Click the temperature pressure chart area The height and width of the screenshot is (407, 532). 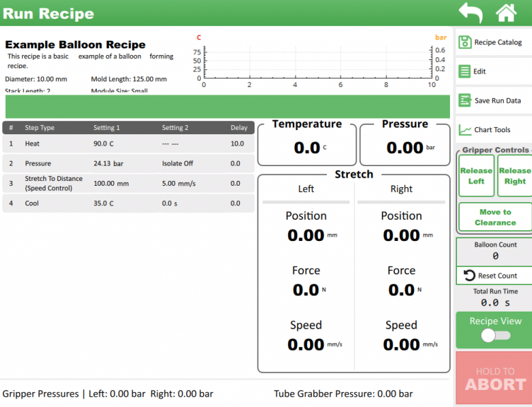tap(317, 62)
